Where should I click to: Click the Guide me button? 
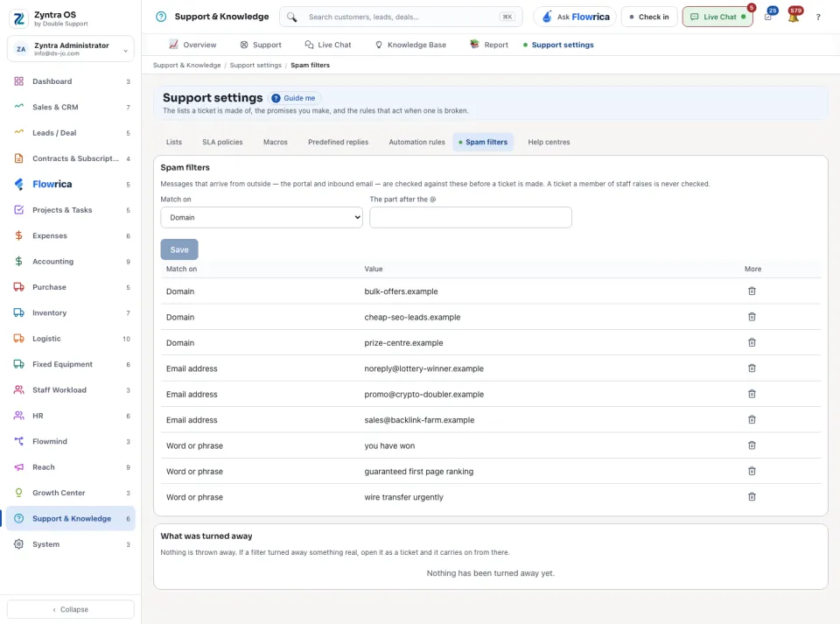tap(294, 98)
